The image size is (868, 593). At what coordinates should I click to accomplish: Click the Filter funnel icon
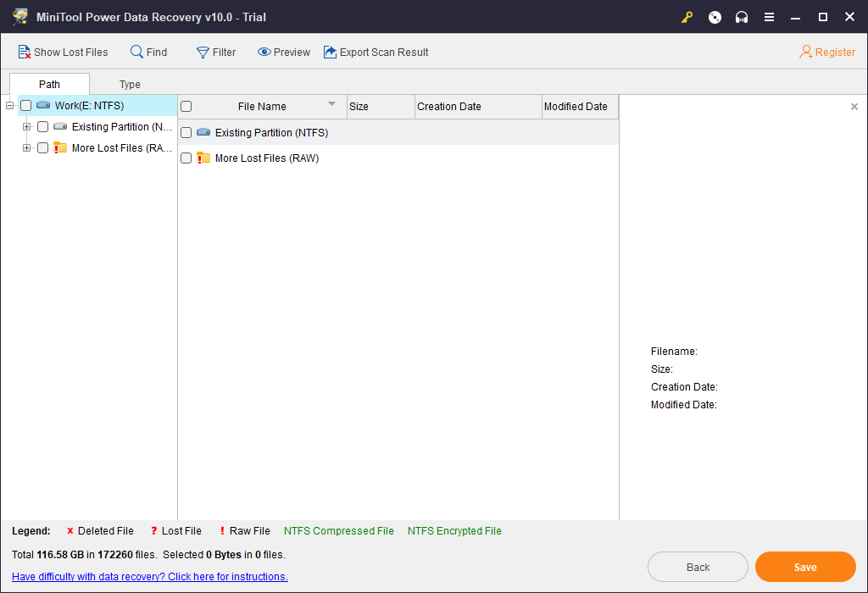(203, 52)
